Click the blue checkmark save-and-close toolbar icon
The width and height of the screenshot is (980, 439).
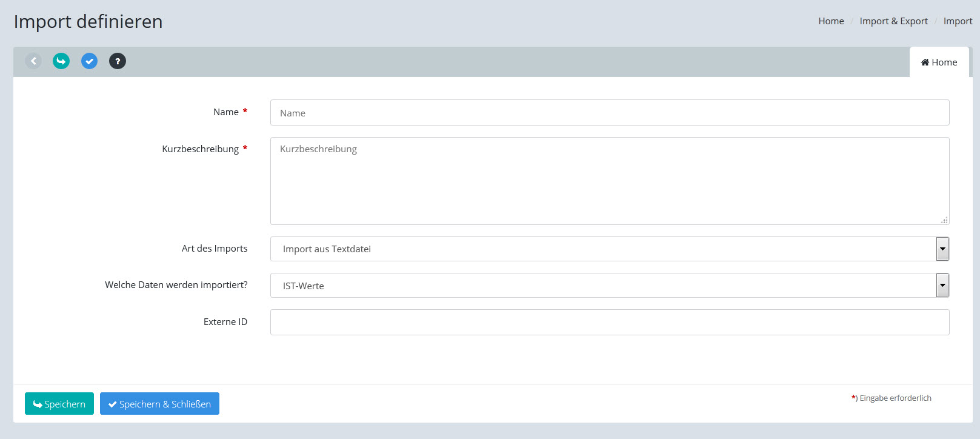89,61
